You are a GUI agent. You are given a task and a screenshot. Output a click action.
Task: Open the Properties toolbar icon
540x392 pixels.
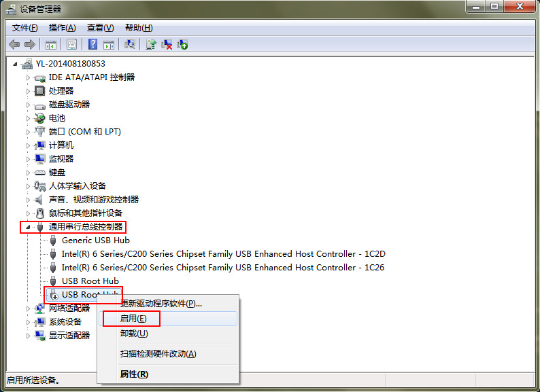[71, 44]
